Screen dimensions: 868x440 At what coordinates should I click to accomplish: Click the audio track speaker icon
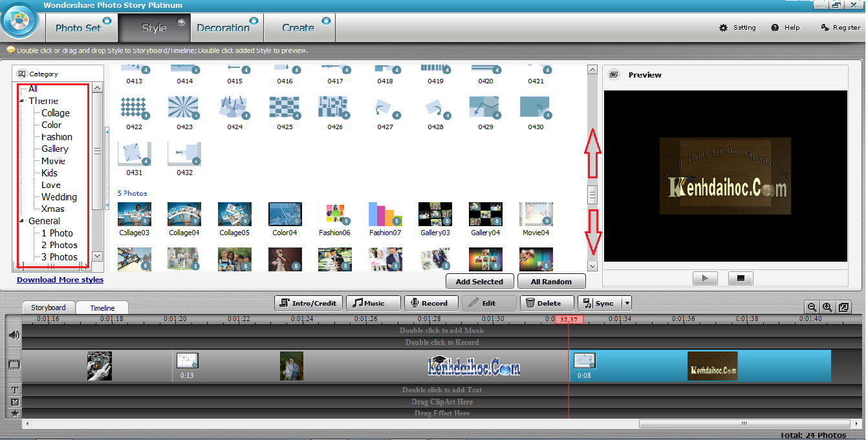point(14,335)
